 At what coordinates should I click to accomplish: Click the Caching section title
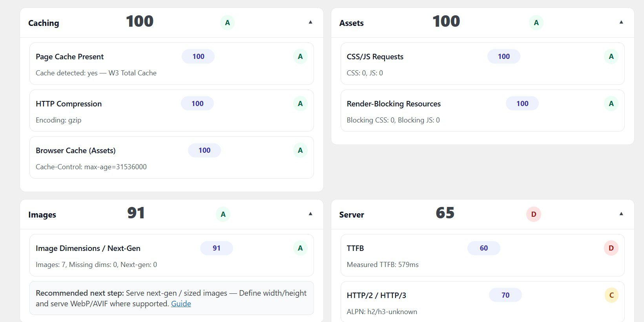pyautogui.click(x=44, y=23)
